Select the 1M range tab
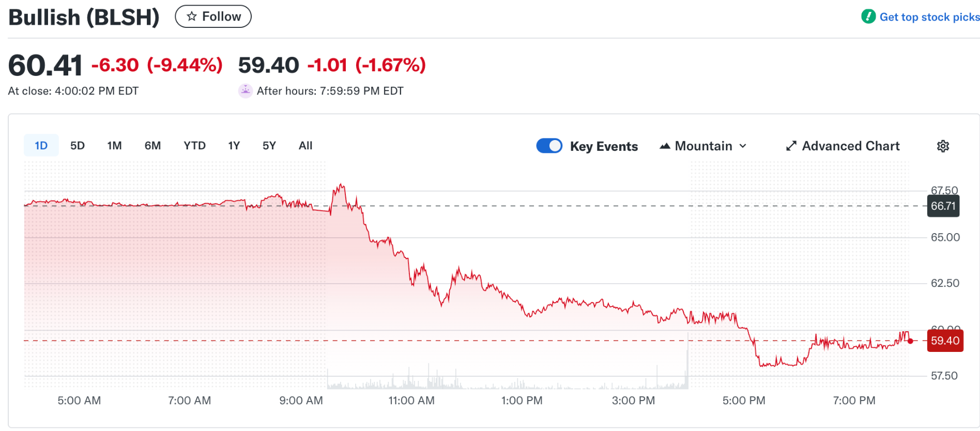980x431 pixels. point(114,146)
